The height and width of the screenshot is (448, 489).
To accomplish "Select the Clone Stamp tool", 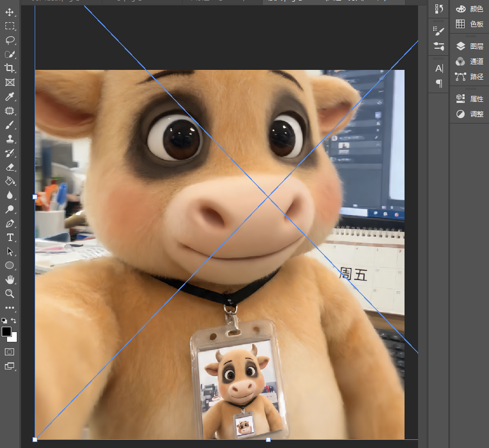I will (x=10, y=139).
